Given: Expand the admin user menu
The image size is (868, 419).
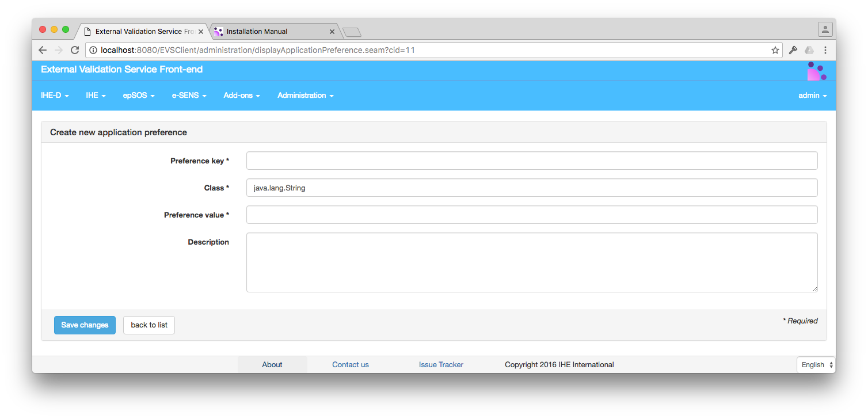Looking at the screenshot, I should 812,95.
